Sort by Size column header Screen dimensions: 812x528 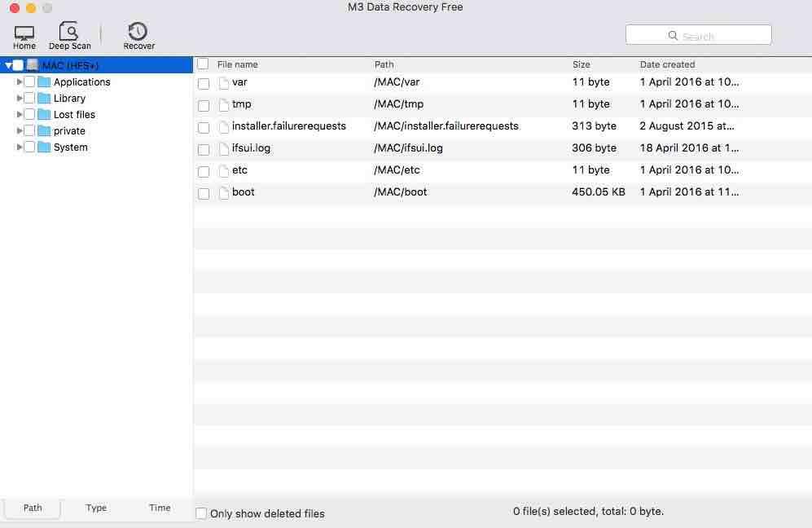pos(581,64)
